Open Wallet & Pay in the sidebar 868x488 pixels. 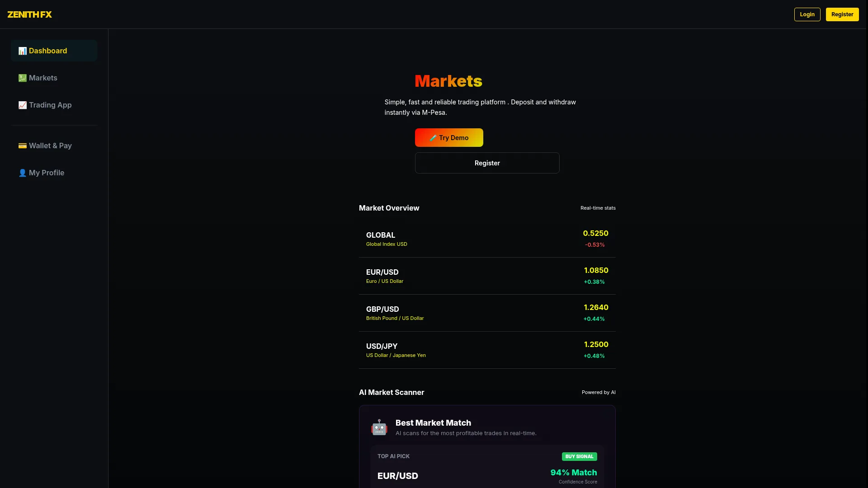(x=54, y=145)
